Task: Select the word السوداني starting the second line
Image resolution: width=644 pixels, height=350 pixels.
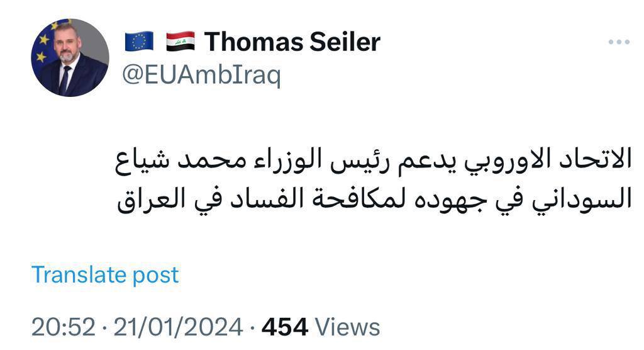Action: click(x=582, y=199)
